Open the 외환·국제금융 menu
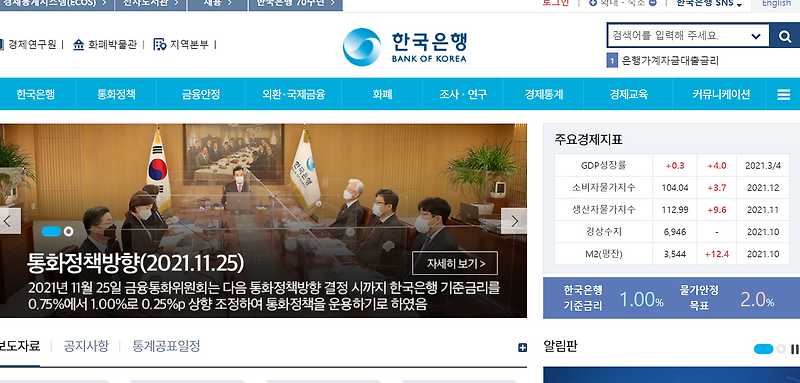Image resolution: width=800 pixels, height=383 pixels. pos(293,94)
